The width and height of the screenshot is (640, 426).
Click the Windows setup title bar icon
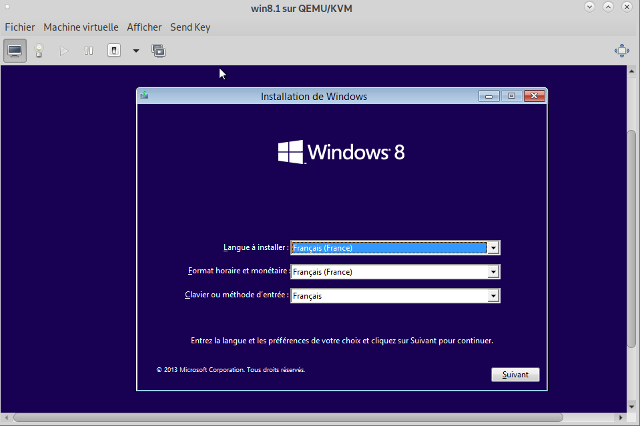pos(144,96)
